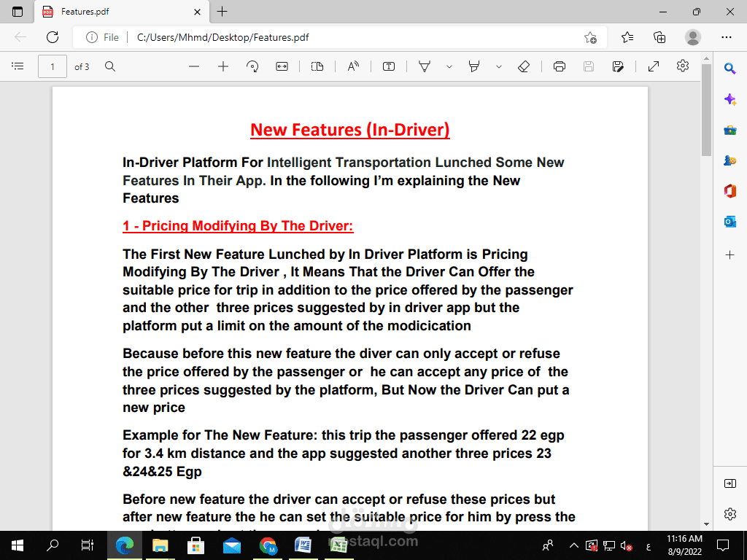
Task: Open Task View
Action: pyautogui.click(x=88, y=545)
